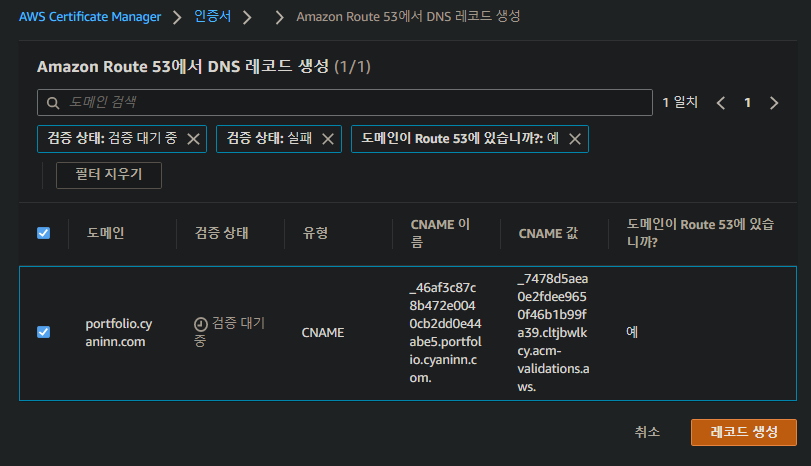
Task: Click the 예 cell in row
Action: (x=632, y=332)
